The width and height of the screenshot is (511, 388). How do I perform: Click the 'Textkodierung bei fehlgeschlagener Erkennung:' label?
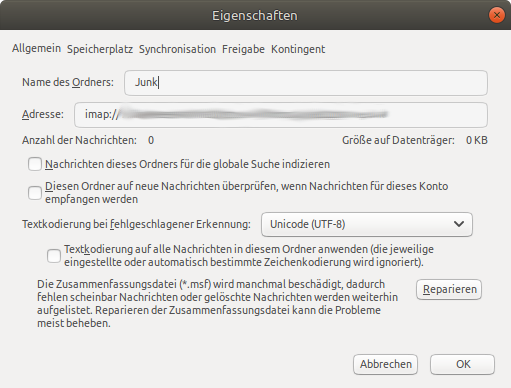tap(136, 224)
